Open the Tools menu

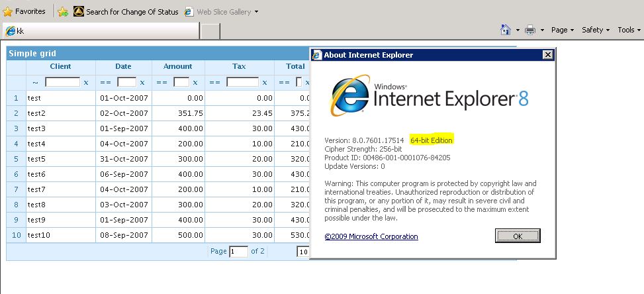pyautogui.click(x=629, y=30)
